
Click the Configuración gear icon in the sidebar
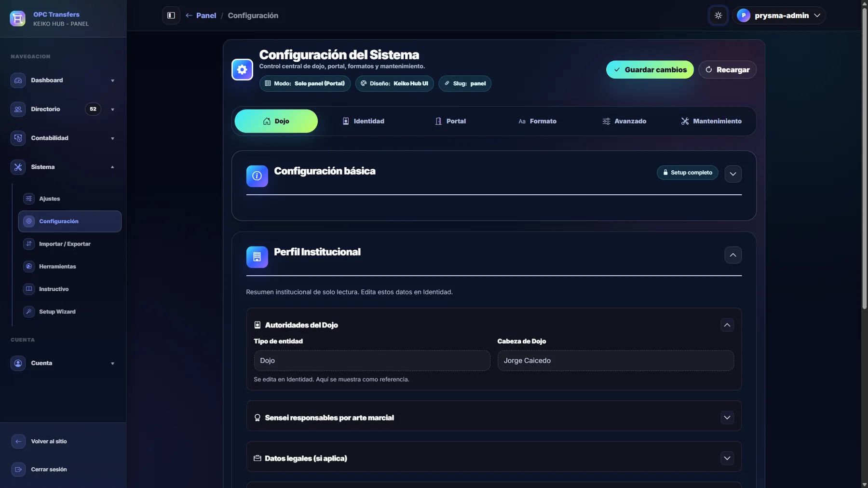(29, 221)
